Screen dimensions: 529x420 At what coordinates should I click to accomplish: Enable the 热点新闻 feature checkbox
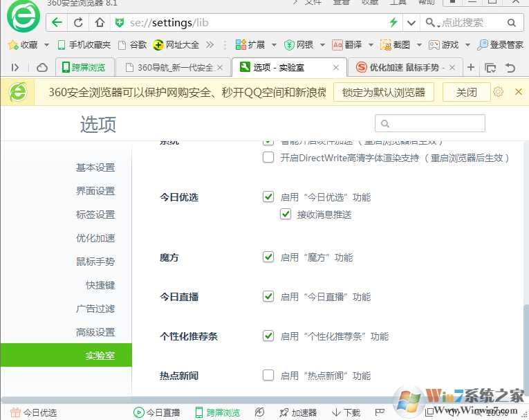point(268,376)
